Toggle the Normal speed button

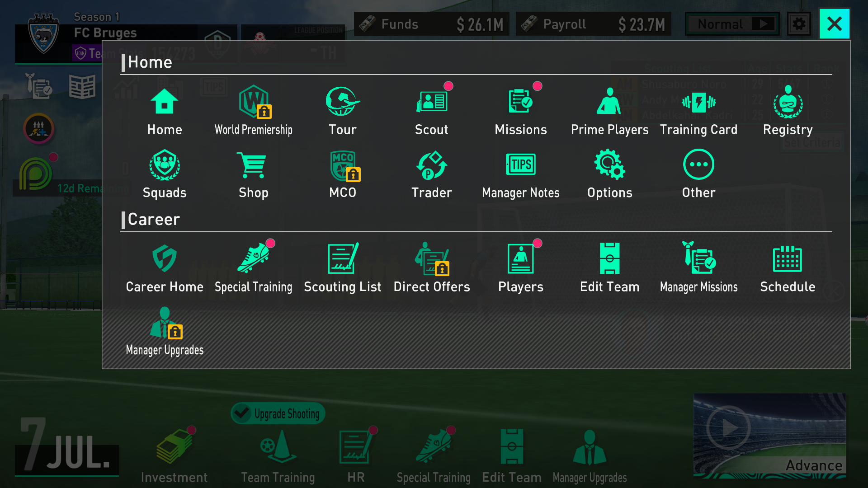click(732, 24)
